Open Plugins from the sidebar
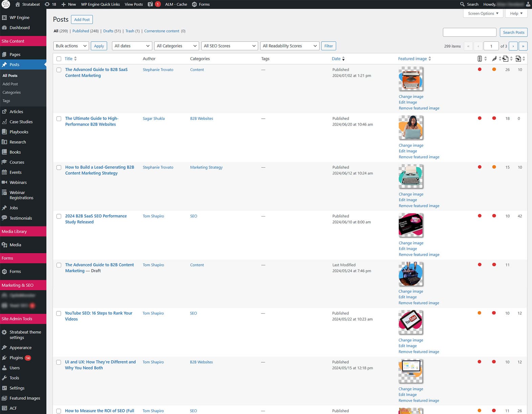 click(x=16, y=358)
